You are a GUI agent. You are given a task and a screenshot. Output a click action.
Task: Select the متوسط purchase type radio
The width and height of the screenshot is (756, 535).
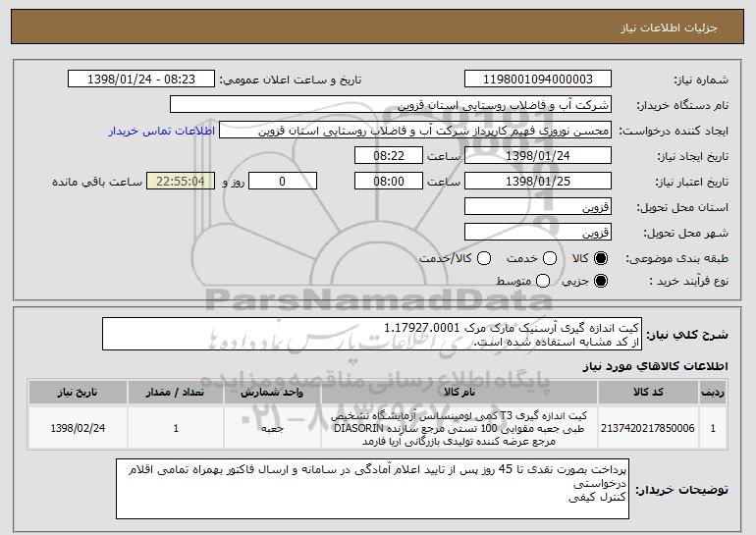(x=543, y=281)
